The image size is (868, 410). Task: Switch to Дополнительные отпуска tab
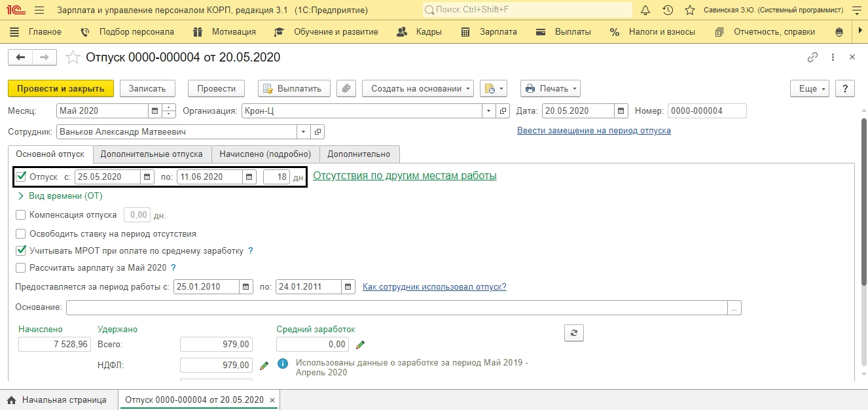(x=152, y=154)
